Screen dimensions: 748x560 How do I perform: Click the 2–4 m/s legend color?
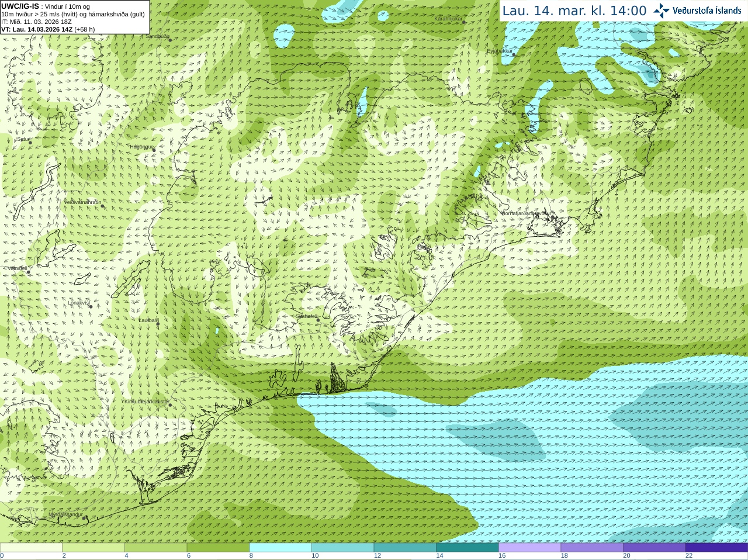point(93,548)
